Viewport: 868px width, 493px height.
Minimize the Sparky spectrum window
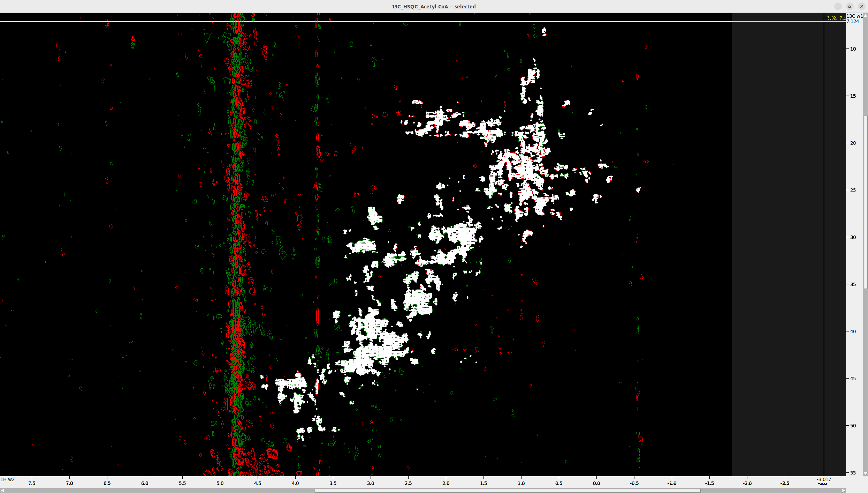pyautogui.click(x=838, y=6)
